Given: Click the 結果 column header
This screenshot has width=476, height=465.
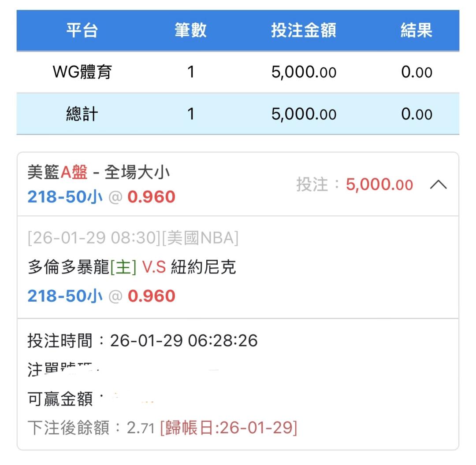Looking at the screenshot, I should click(416, 30).
